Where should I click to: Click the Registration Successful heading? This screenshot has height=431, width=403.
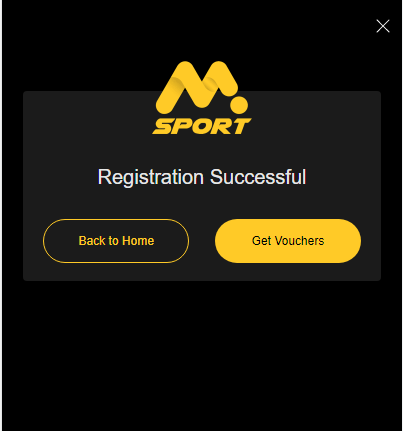click(x=202, y=177)
